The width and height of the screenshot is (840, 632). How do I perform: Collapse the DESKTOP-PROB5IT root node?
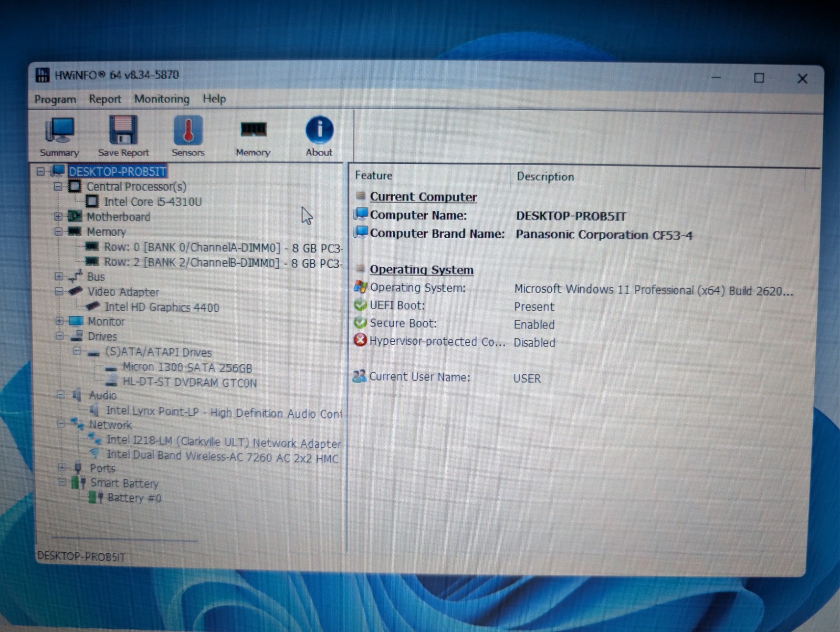(41, 171)
